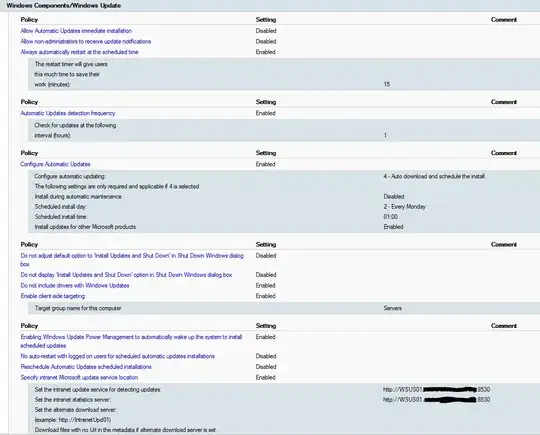Open 'Always automatically restart at the scheduled time' link

(x=80, y=52)
